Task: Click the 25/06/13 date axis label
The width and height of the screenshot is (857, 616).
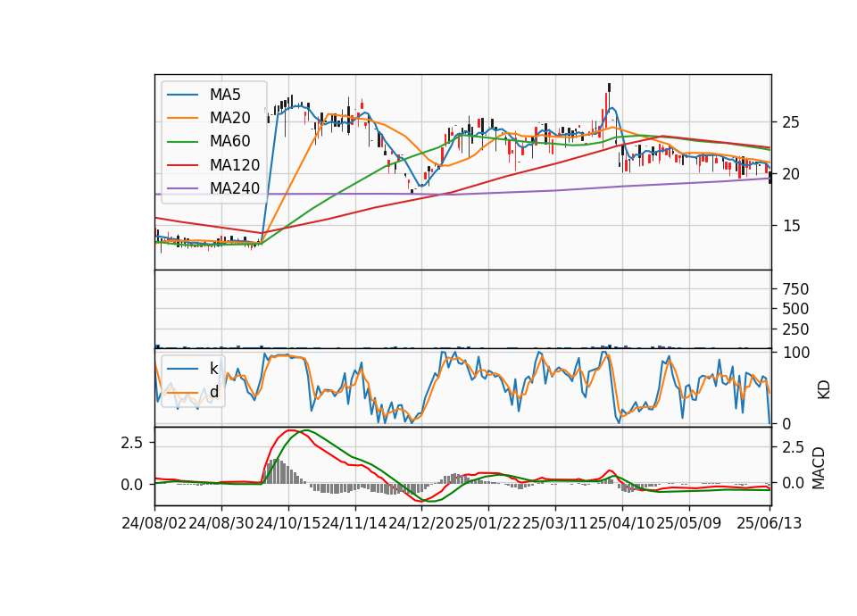Action: 769,523
